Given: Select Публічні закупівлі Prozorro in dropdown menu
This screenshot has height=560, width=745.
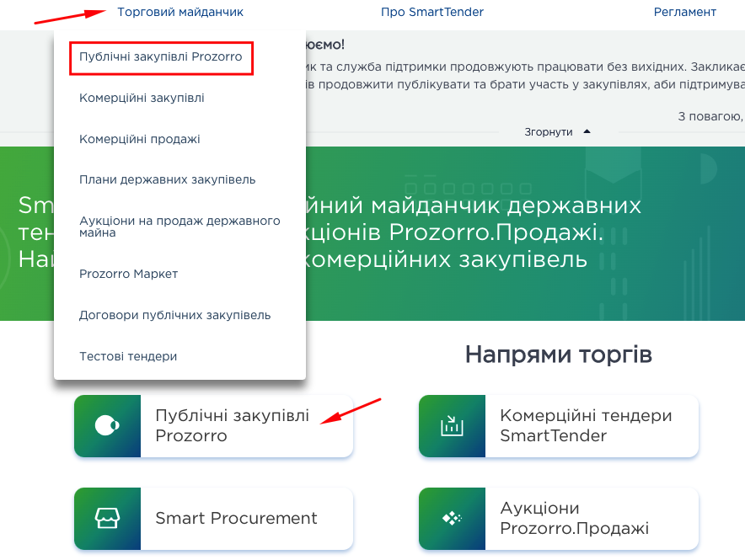Looking at the screenshot, I should (161, 57).
